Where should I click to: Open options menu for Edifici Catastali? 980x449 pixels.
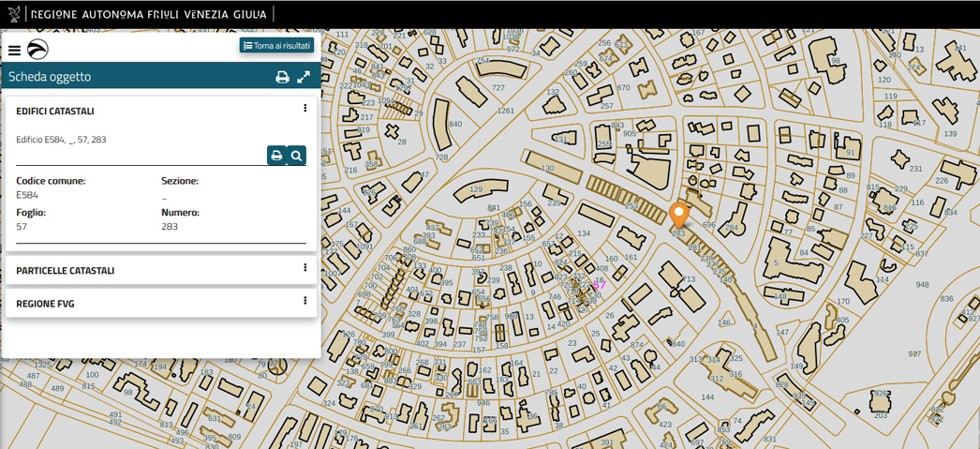(305, 109)
